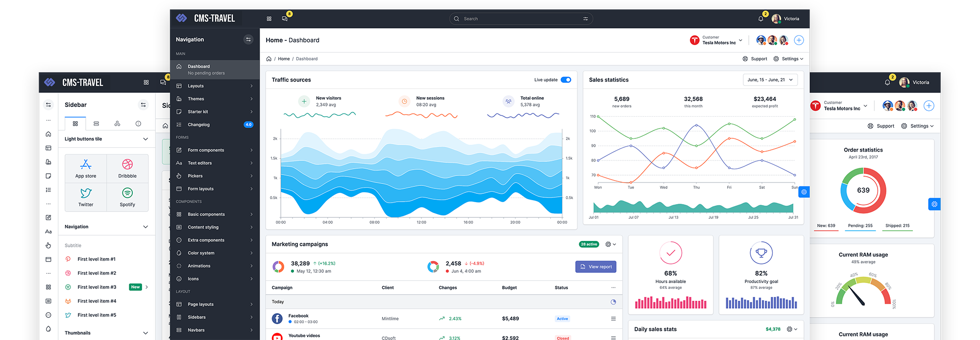Screen dimensions: 980x340
Task: Open the Tesla Motors Inc customer dropdown
Action: 716,40
